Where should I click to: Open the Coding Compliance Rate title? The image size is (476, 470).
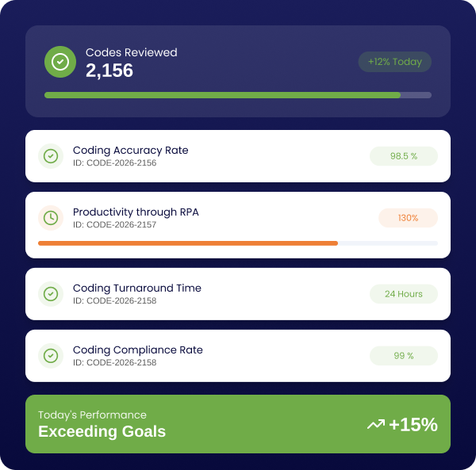coord(137,350)
